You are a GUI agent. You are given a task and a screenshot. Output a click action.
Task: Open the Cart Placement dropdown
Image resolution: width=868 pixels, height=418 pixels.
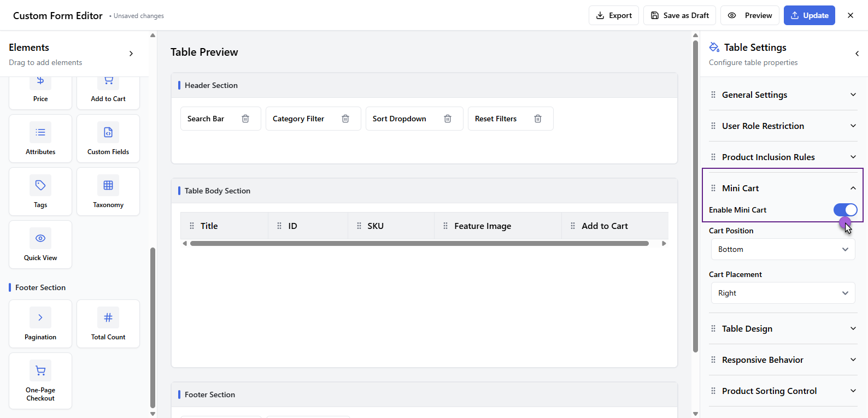pos(783,293)
